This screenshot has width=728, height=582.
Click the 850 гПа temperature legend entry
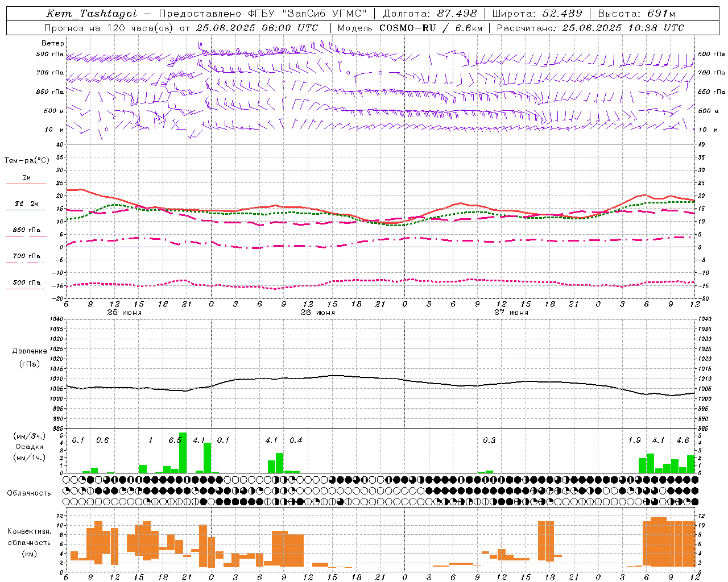[x=27, y=230]
